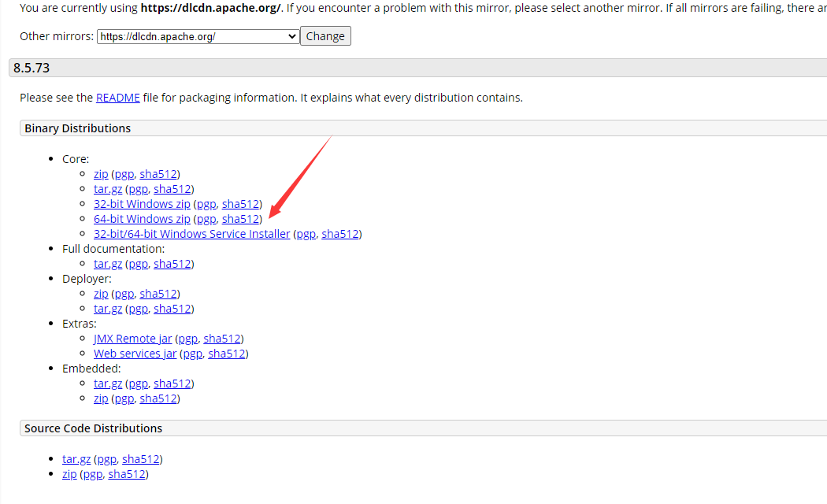Open pgp for Windows Service Installer
827x504 pixels.
coord(306,234)
